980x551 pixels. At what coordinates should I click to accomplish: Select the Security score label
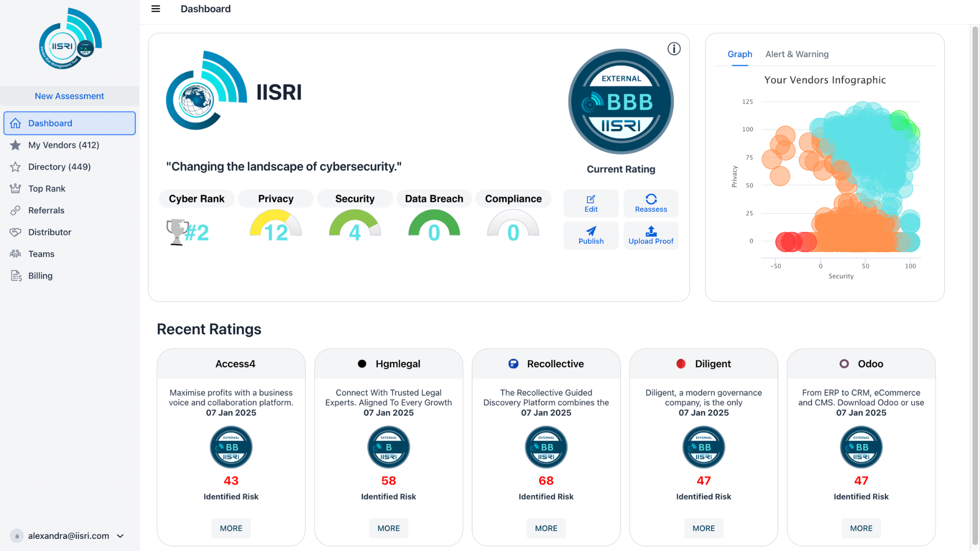click(x=355, y=198)
